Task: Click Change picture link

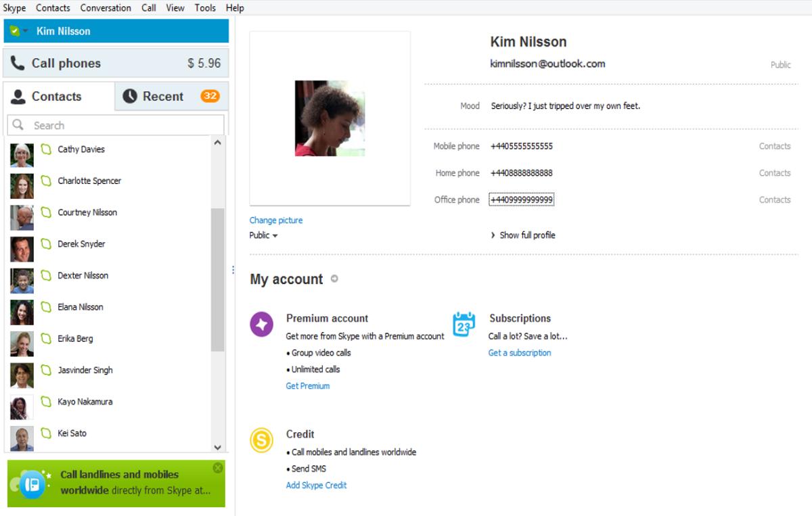Action: click(276, 220)
